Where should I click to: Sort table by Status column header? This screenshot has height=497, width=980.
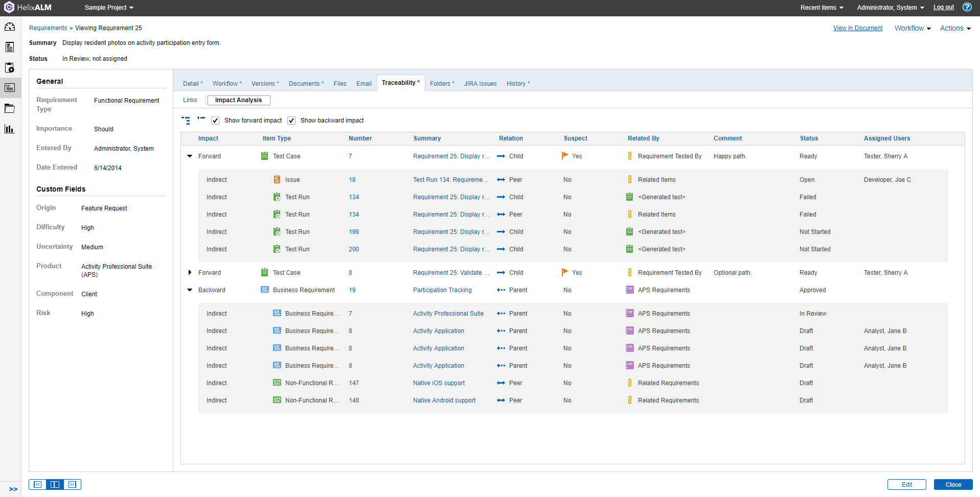tap(809, 138)
